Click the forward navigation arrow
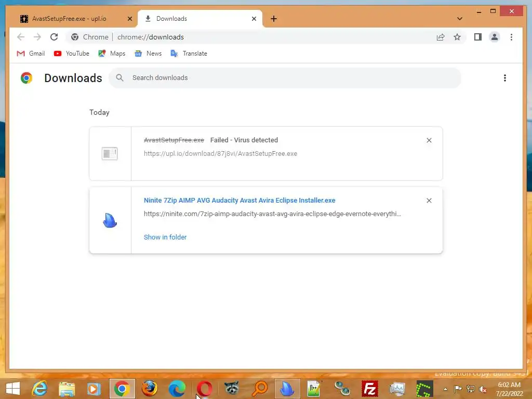 coord(37,37)
